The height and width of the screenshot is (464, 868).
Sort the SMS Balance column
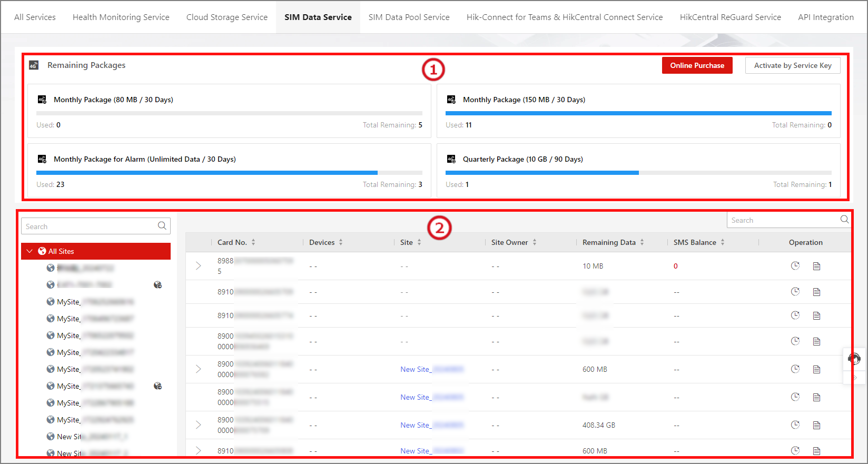click(723, 242)
